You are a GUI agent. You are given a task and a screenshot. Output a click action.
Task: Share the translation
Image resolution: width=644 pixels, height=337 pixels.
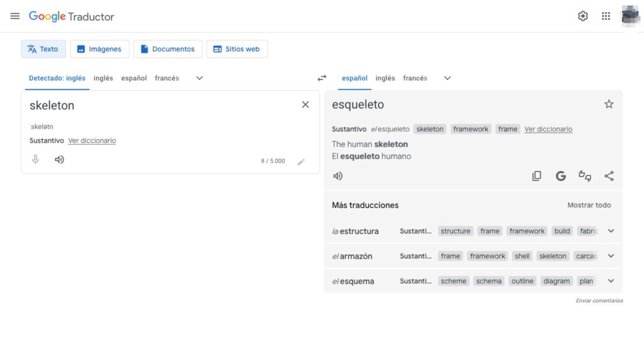click(609, 176)
